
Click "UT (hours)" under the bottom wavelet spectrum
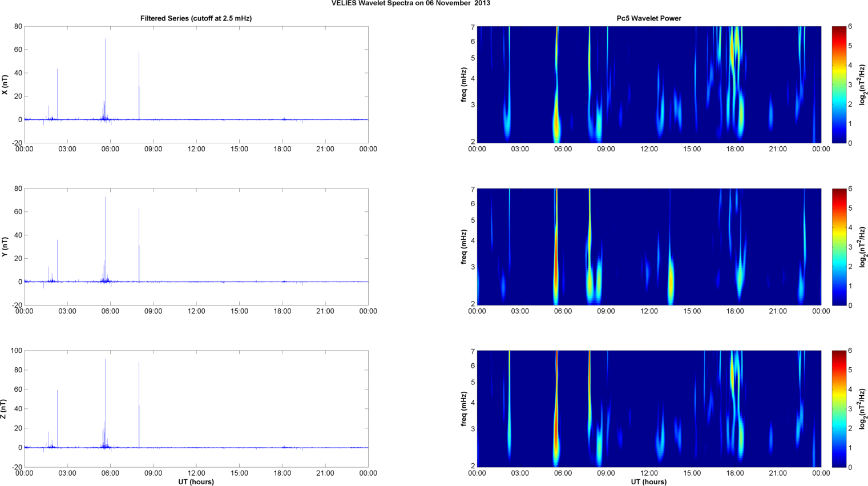(649, 482)
